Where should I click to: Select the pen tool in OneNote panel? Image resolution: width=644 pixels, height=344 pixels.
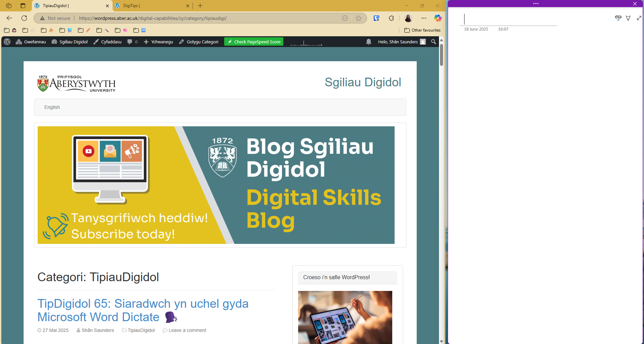[x=628, y=18]
